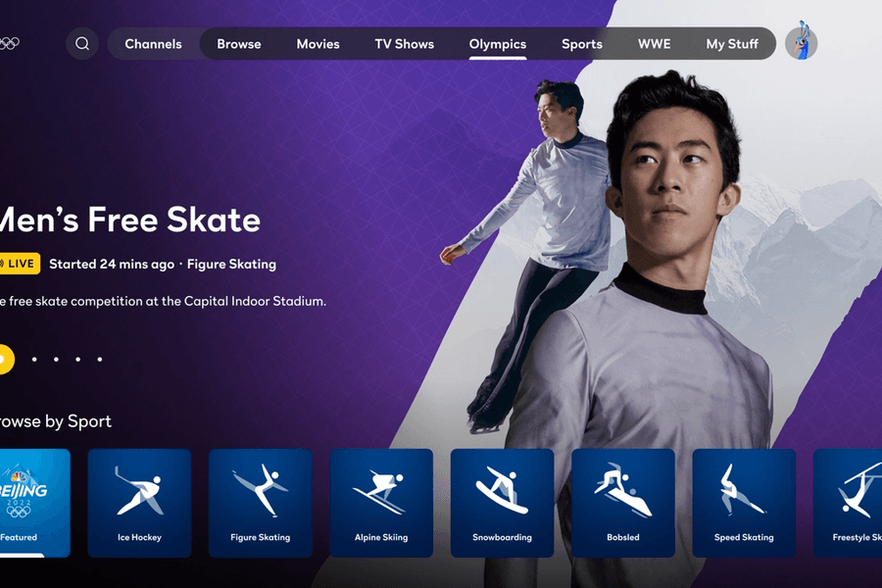The width and height of the screenshot is (882, 588).
Task: Jump to the last carousel dot
Action: [100, 360]
